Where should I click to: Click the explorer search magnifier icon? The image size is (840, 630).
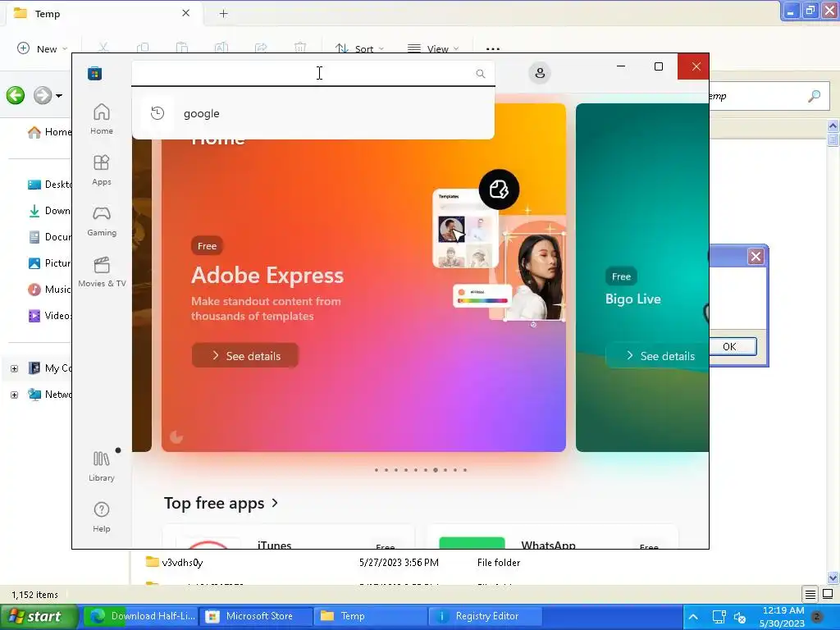pyautogui.click(x=814, y=97)
